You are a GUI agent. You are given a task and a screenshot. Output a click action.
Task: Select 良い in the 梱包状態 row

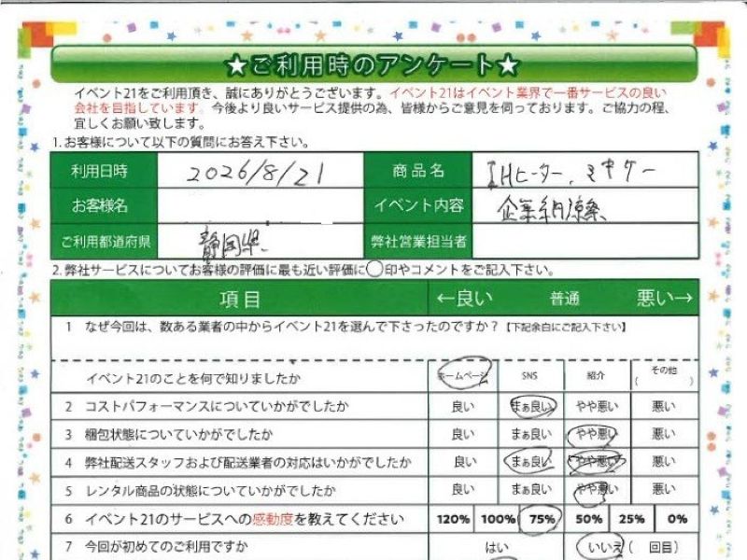click(x=462, y=434)
